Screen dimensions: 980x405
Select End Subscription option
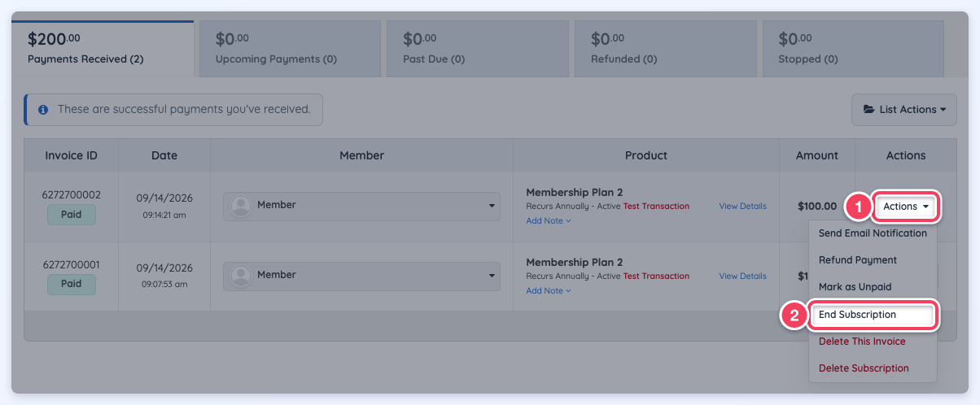873,315
